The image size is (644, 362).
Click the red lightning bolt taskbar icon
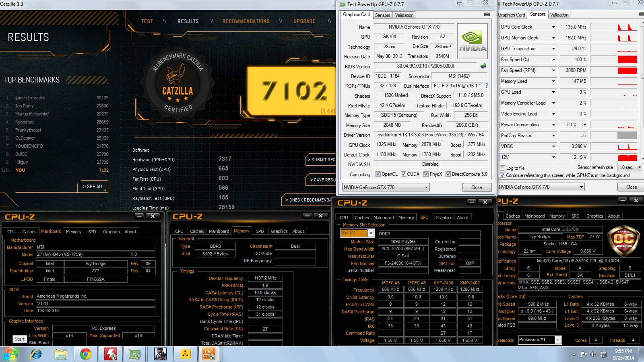coord(110,354)
